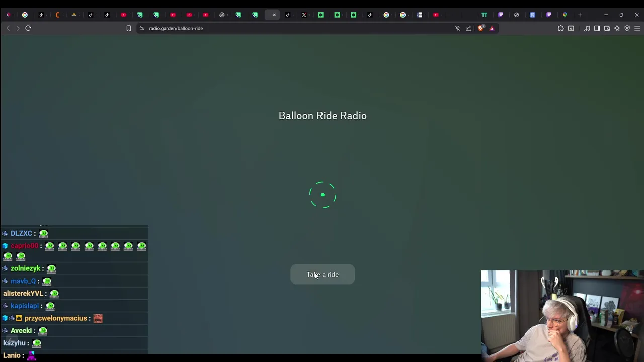Viewport: 644px width, 362px height.
Task: Open the Leo AI sparkle icon
Action: [617, 28]
